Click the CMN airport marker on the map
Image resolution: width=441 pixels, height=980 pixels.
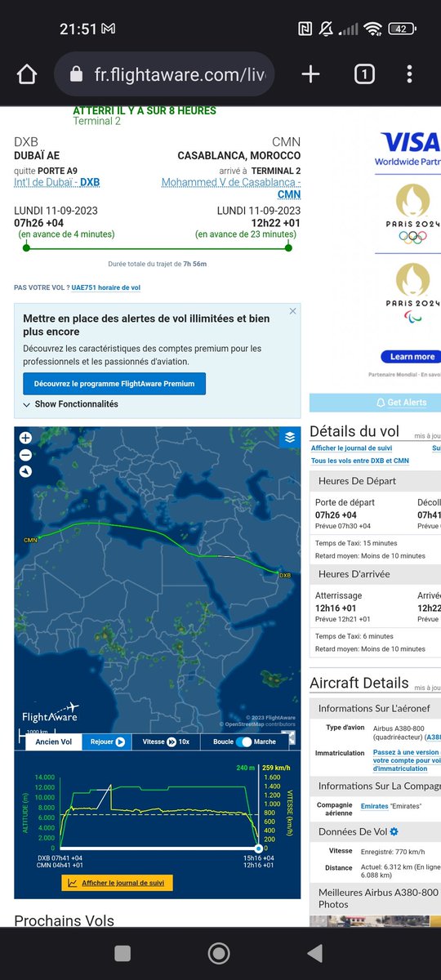coord(30,540)
